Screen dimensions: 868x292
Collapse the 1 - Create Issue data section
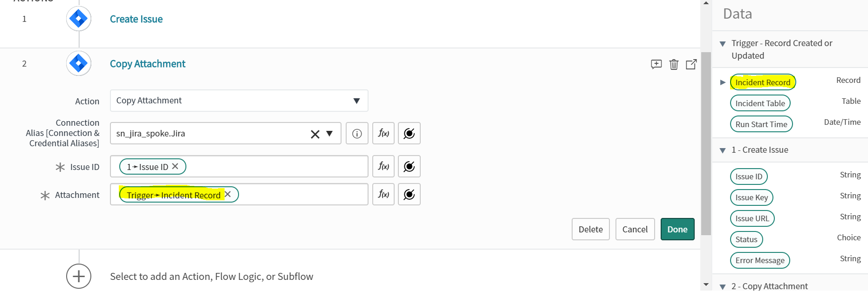(723, 150)
